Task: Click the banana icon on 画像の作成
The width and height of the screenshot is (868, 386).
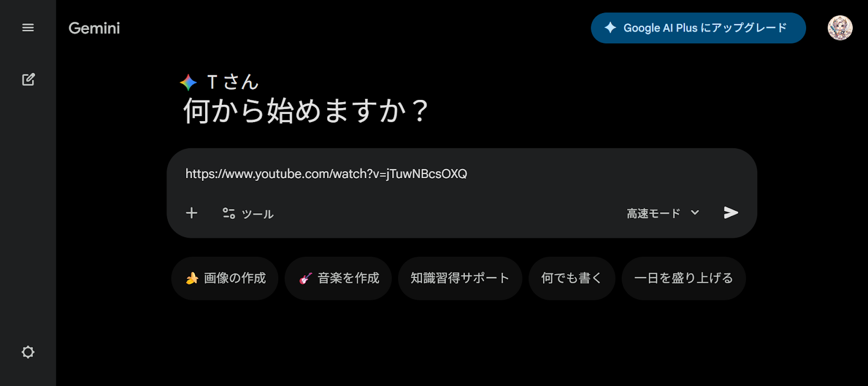Action: pos(192,279)
